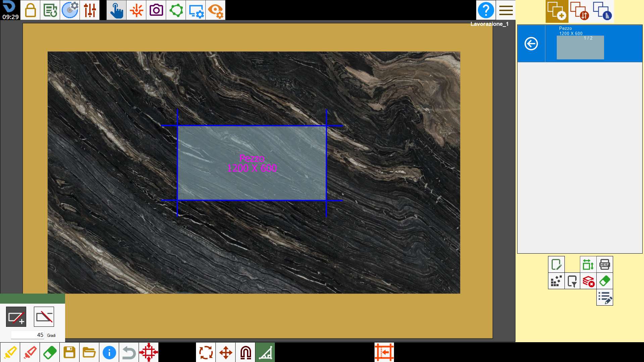Select the Pezzo 1200 X 600 thumbnail
The image size is (644, 362).
(580, 47)
